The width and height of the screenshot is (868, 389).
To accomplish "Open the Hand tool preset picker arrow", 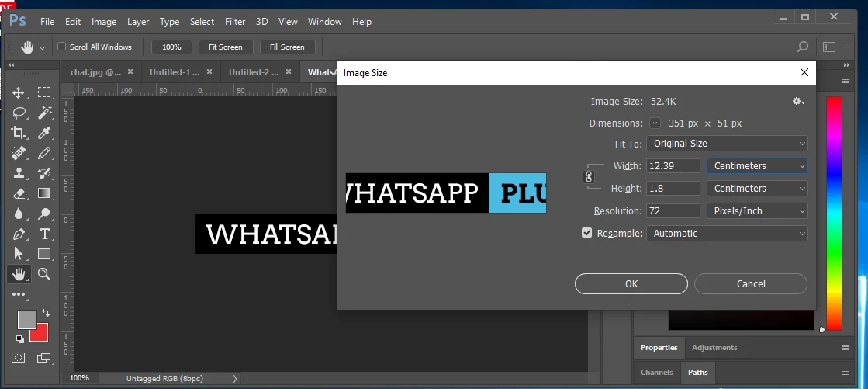I will point(42,47).
